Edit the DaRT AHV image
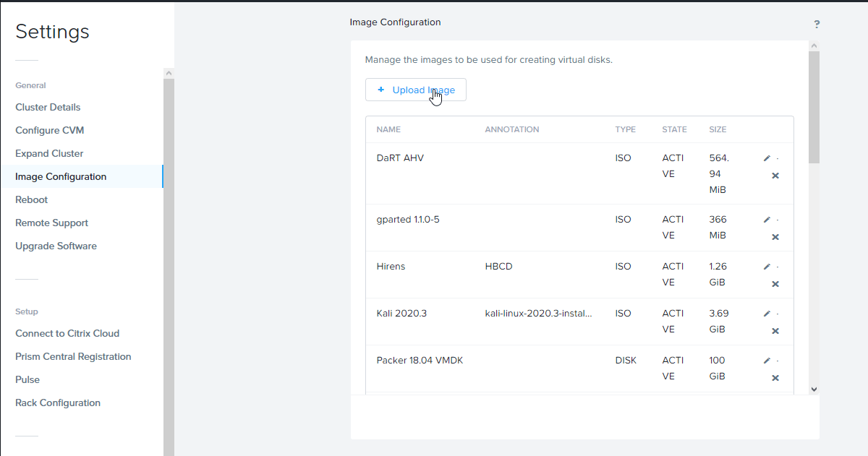The image size is (868, 456). [x=767, y=159]
